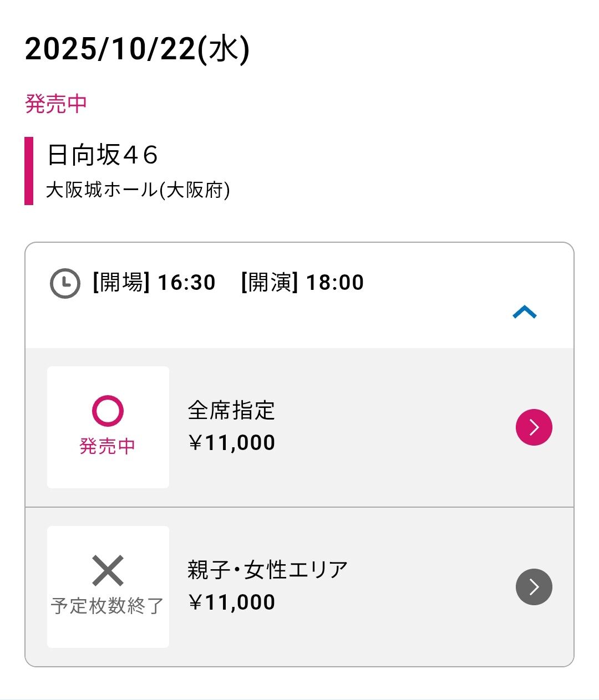Open 全席指定 ticket via pink arrow

pyautogui.click(x=534, y=427)
